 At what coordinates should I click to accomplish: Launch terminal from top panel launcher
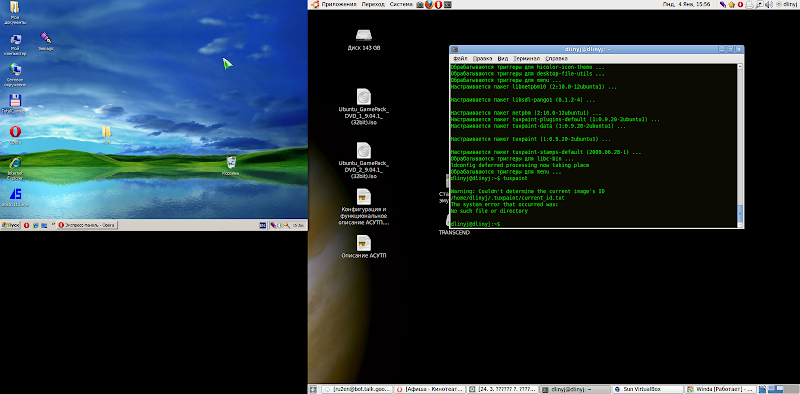447,5
